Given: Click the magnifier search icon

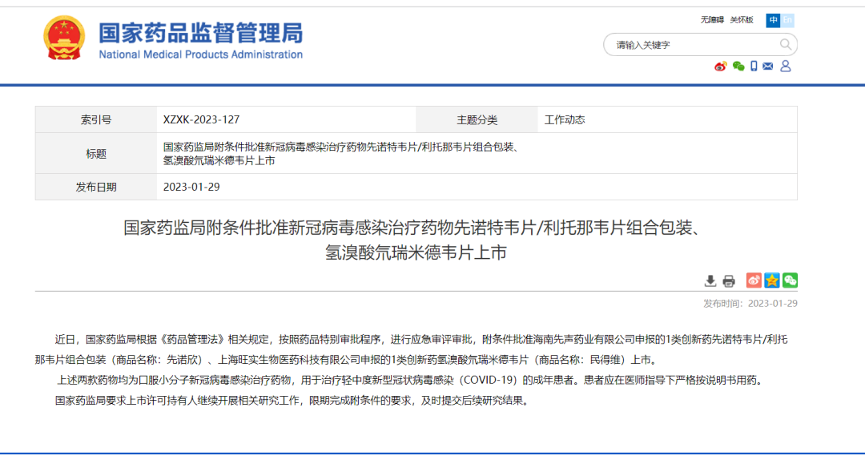Looking at the screenshot, I should pyautogui.click(x=785, y=44).
